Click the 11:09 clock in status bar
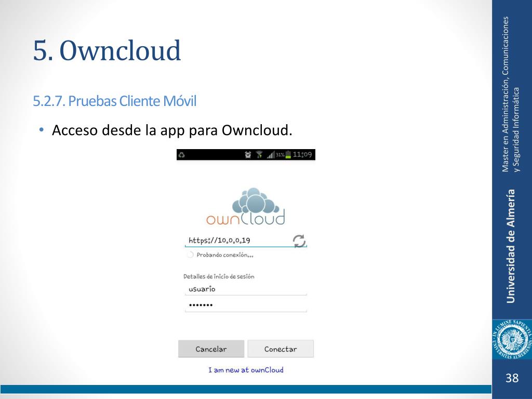 coord(302,155)
